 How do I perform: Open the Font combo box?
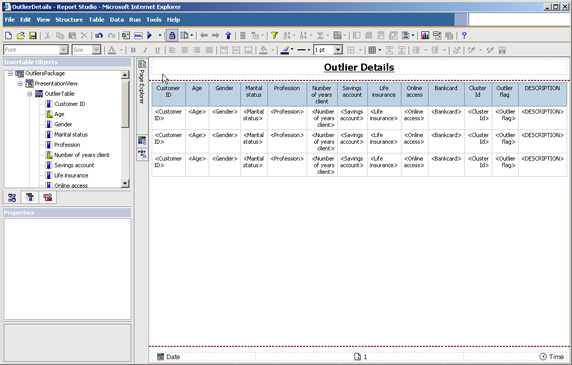36,50
